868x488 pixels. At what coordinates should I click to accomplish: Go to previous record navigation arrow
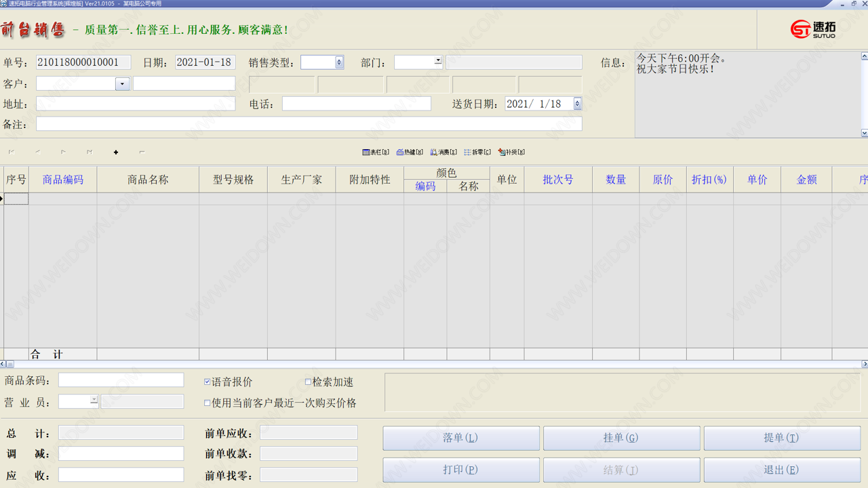(38, 152)
